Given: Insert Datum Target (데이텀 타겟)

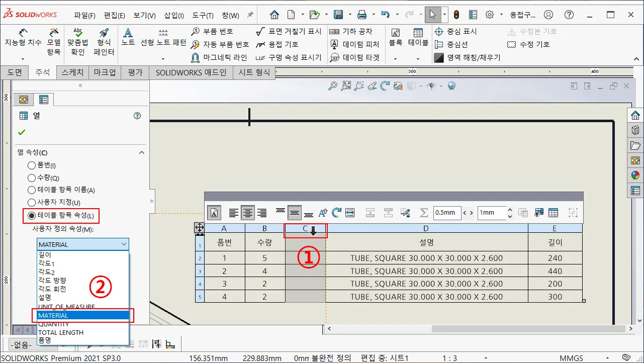Looking at the screenshot, I should point(354,57).
